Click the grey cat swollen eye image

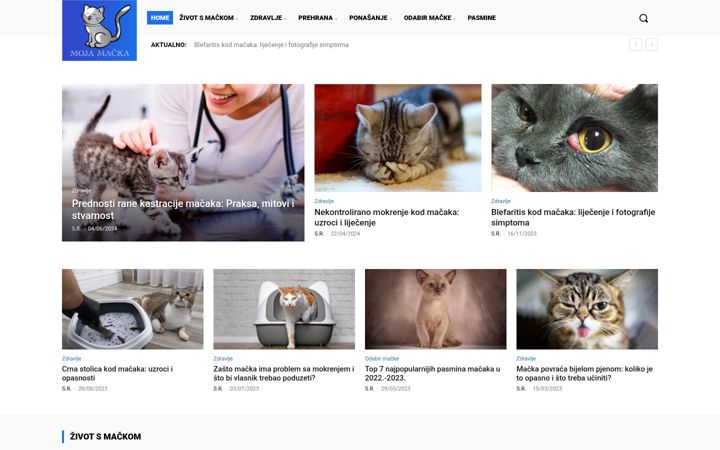(x=574, y=138)
